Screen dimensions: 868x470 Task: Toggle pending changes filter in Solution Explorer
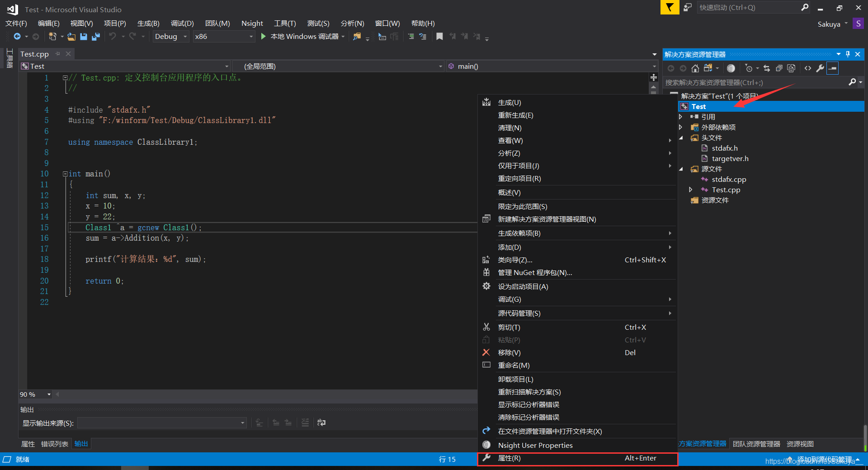pyautogui.click(x=749, y=68)
